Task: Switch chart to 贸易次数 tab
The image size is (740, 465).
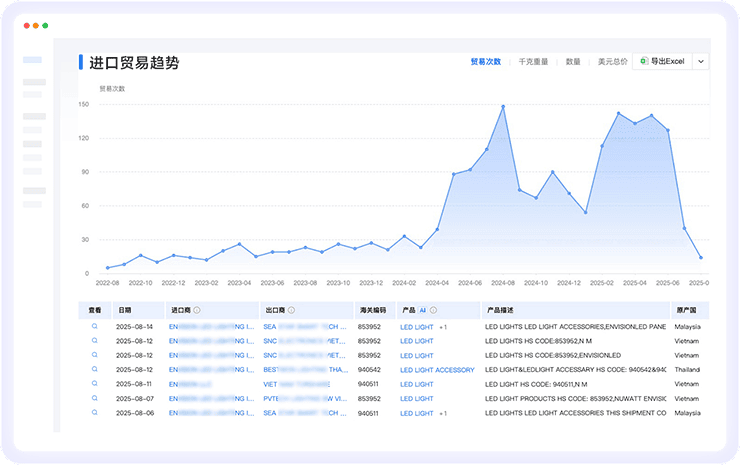Action: (x=485, y=62)
